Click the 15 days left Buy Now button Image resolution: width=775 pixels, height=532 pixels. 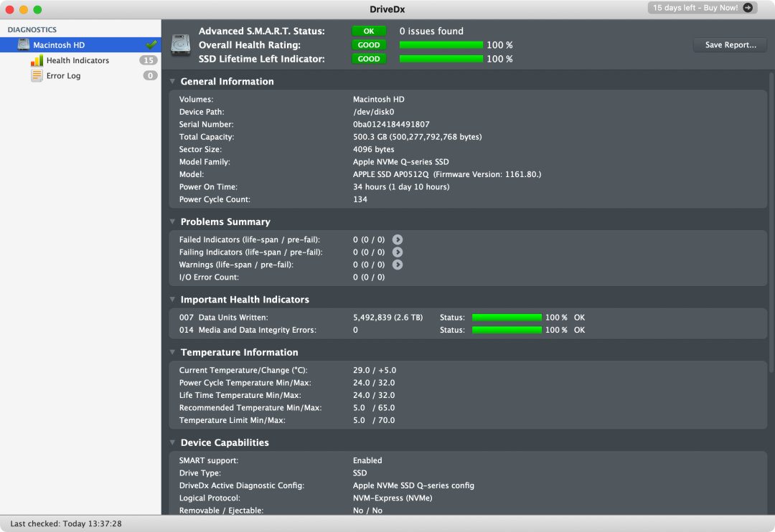[703, 7]
